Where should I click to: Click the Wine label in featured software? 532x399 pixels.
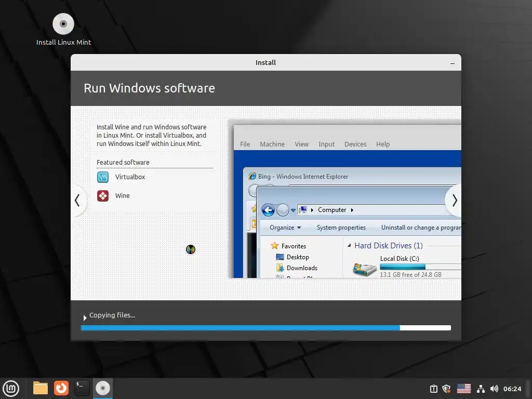point(123,196)
